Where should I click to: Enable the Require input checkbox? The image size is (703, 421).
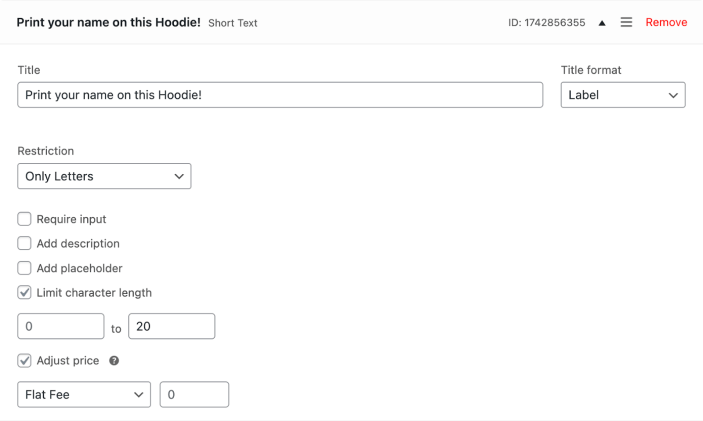click(x=25, y=219)
